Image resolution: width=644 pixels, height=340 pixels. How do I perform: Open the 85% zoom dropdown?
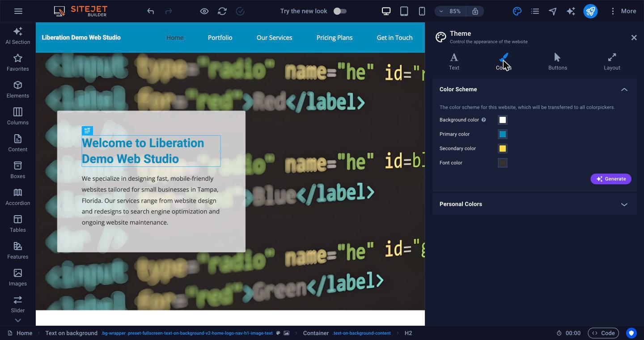click(x=450, y=11)
